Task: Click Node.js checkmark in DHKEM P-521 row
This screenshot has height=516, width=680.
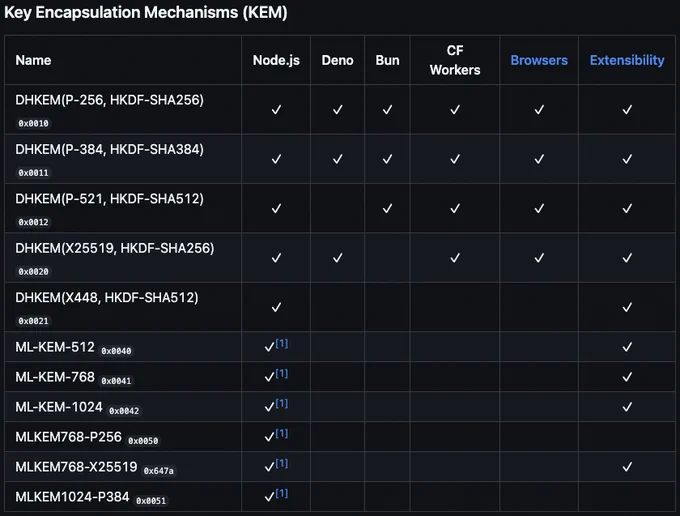Action: [276, 209]
